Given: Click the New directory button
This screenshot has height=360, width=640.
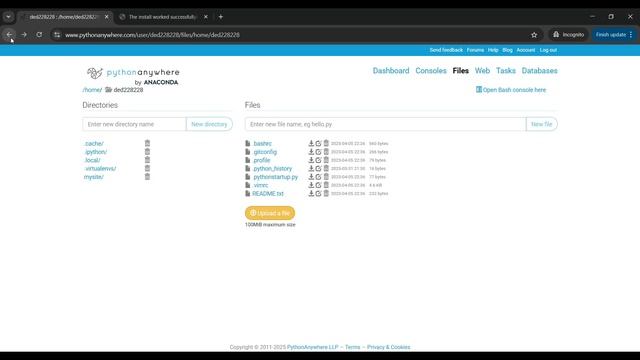Looking at the screenshot, I should click(x=209, y=124).
